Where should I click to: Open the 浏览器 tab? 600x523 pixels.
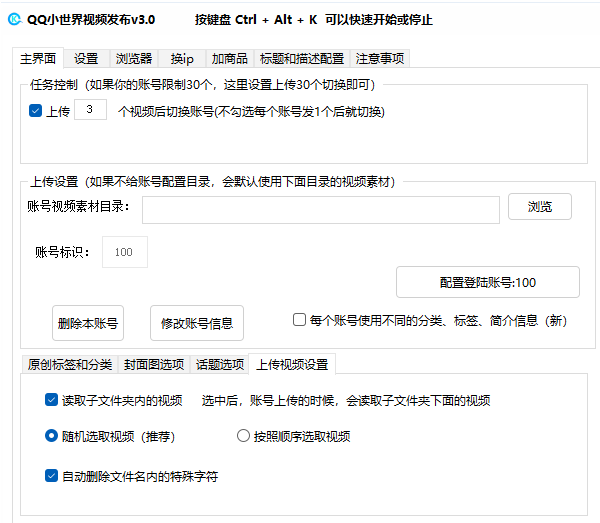click(x=133, y=59)
